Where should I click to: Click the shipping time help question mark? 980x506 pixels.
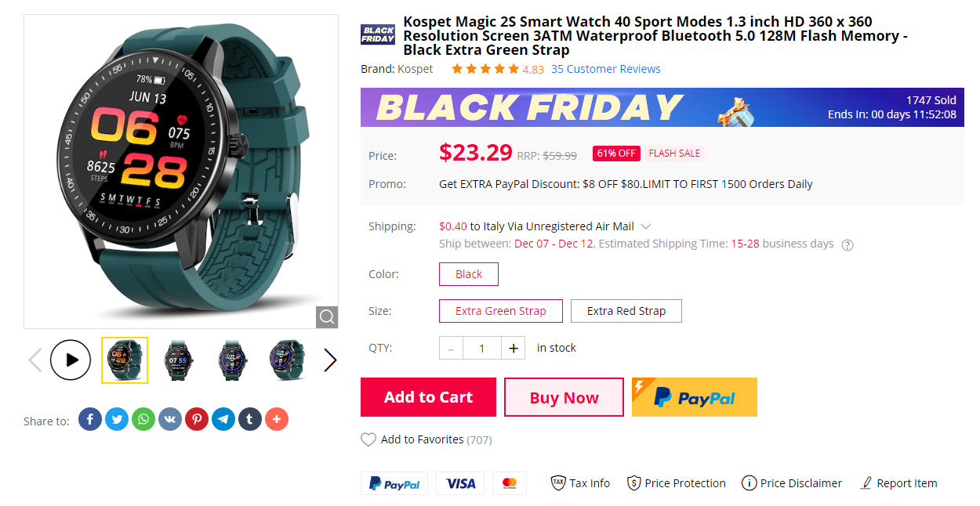point(847,244)
